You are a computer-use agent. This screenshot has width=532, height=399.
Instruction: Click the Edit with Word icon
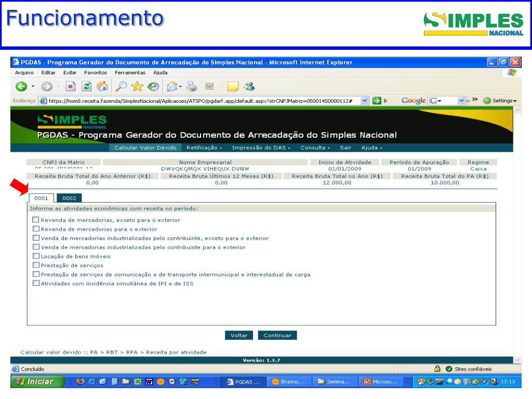[210, 87]
